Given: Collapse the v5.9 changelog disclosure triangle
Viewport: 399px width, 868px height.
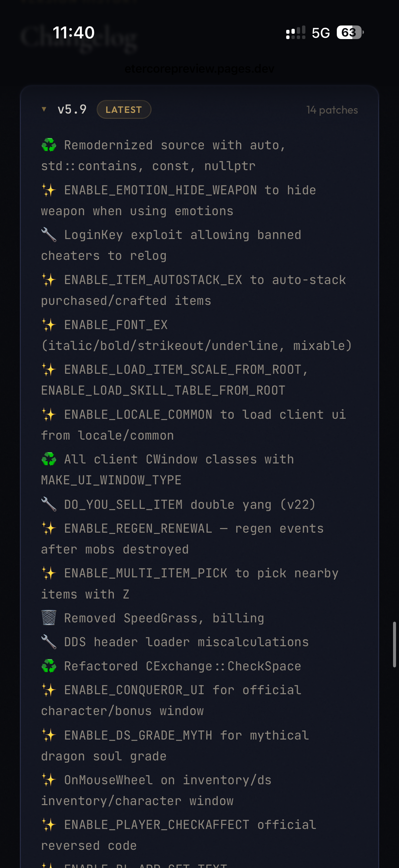Looking at the screenshot, I should pyautogui.click(x=44, y=109).
